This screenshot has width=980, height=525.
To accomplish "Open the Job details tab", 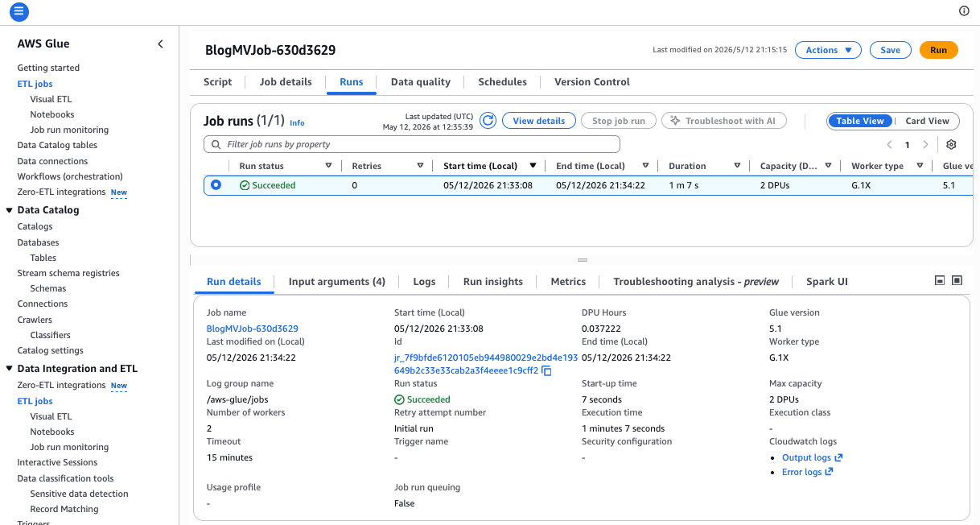I will (x=286, y=82).
